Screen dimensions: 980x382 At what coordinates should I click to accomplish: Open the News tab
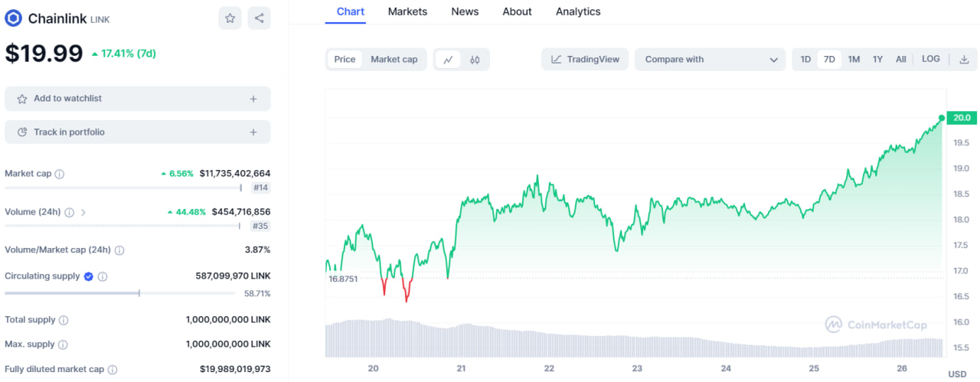pos(465,11)
